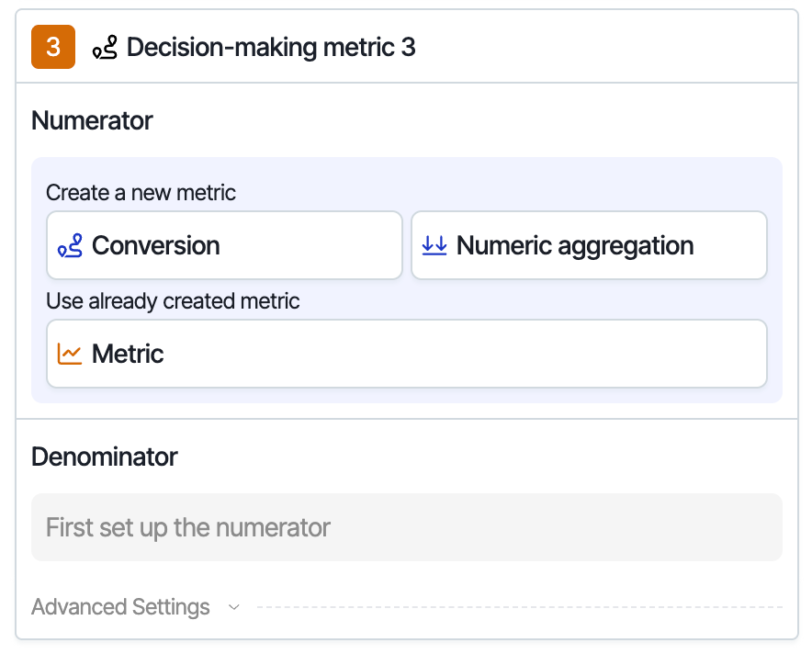Expand the Advanced Settings chevron
812x654 pixels.
click(234, 607)
